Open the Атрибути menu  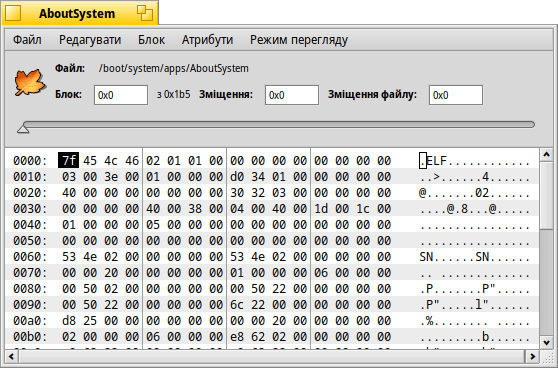click(x=207, y=40)
